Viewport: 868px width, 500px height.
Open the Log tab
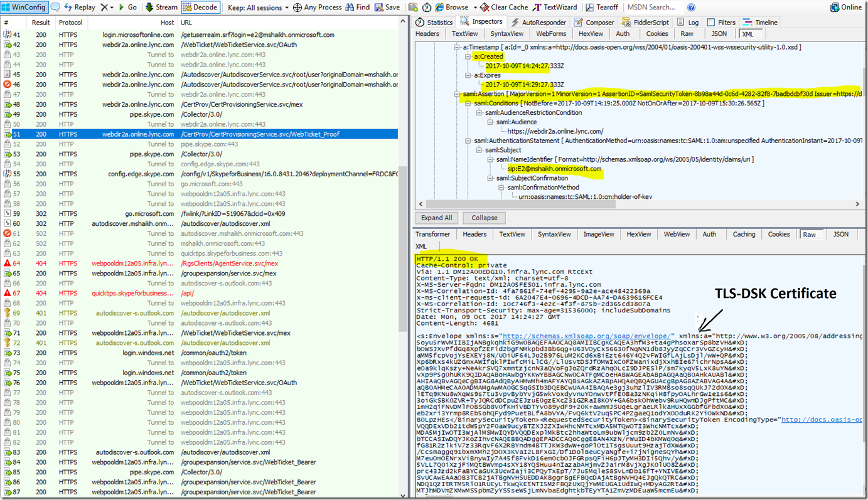pyautogui.click(x=688, y=22)
